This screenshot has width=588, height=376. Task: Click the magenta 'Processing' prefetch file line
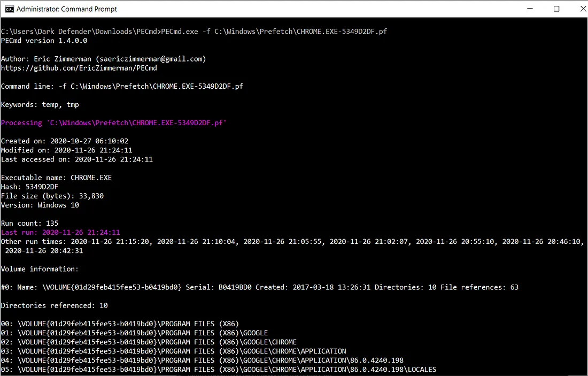click(114, 123)
